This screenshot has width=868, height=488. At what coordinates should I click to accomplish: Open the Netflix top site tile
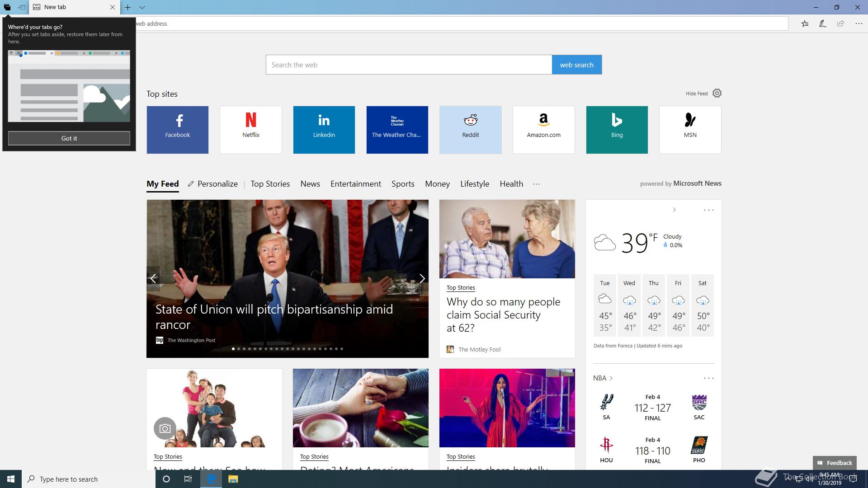point(250,130)
